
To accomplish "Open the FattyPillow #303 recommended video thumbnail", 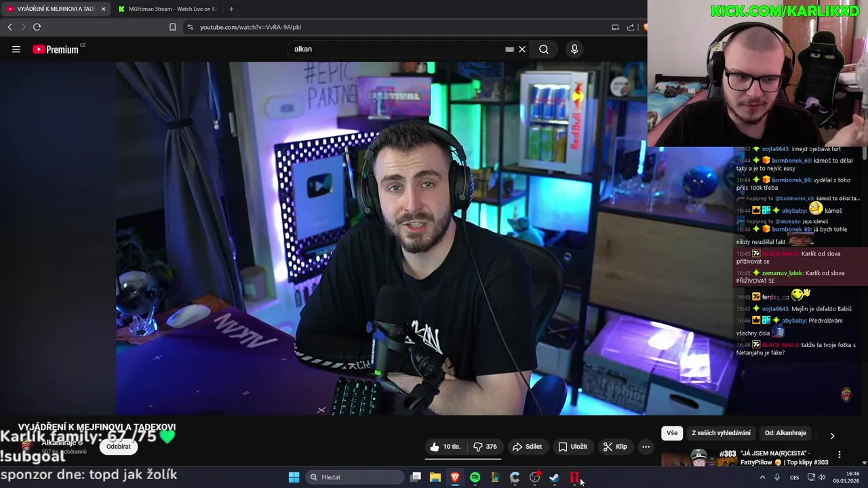I will [x=698, y=457].
